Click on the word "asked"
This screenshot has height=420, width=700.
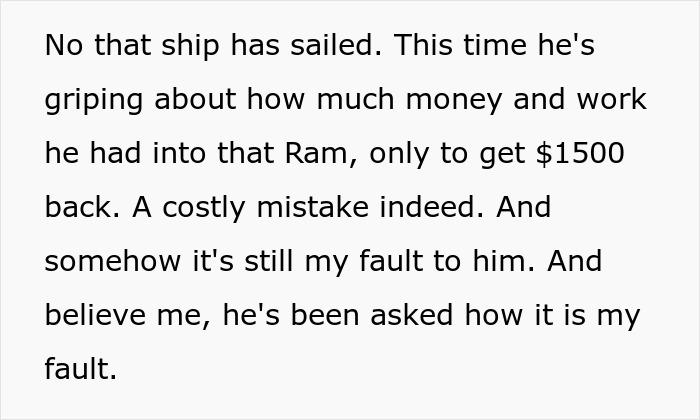tap(412, 316)
